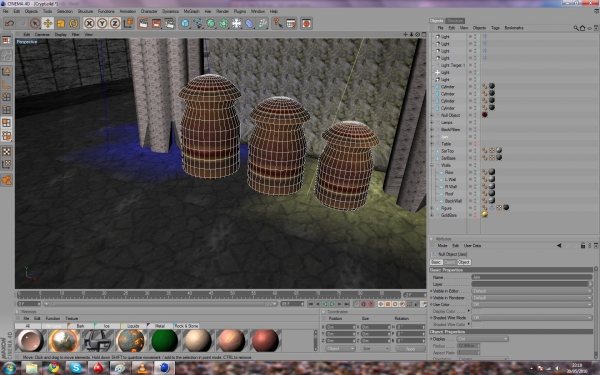The image size is (600, 375).
Task: Click the Apply button in Coordinates
Action: coord(410,349)
